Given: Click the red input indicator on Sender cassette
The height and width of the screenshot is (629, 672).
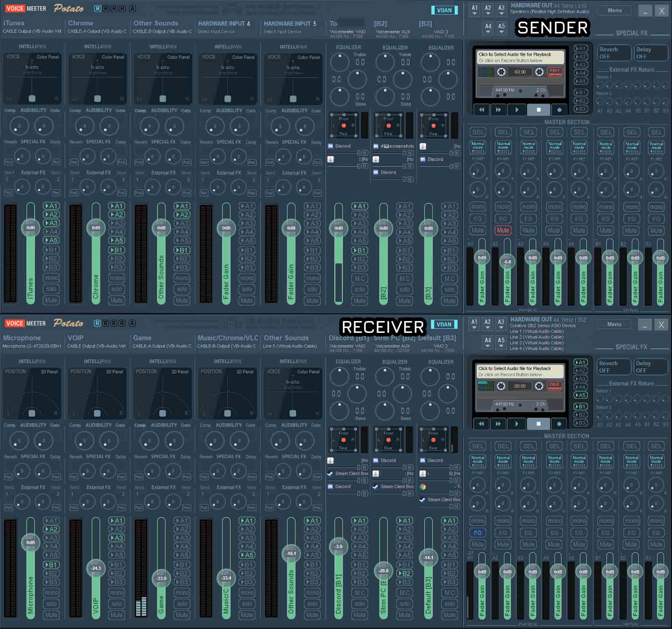Looking at the screenshot, I should (555, 72).
